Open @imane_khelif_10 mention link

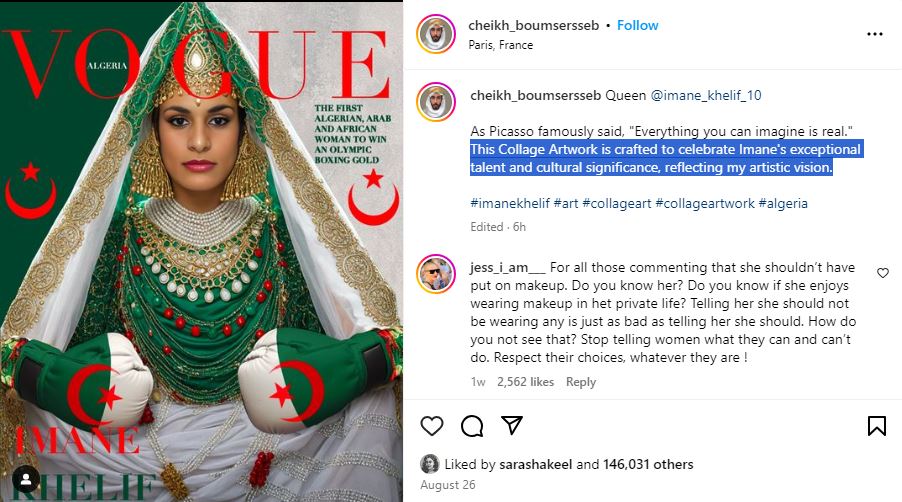pyautogui.click(x=706, y=95)
